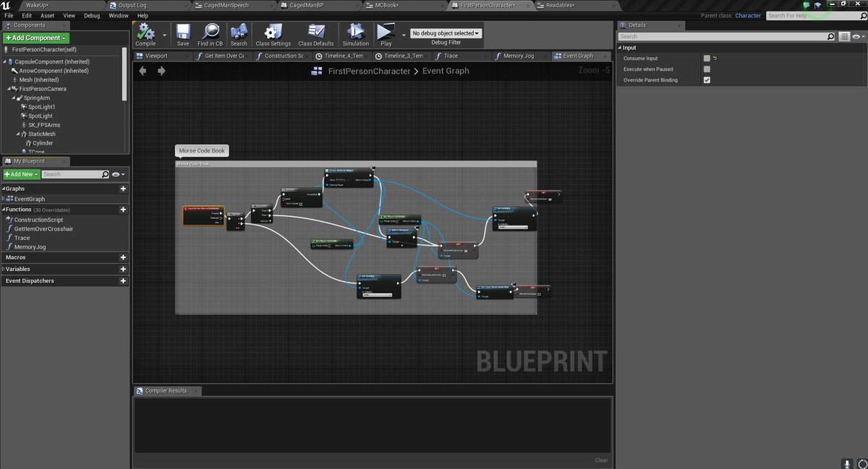Open the Asset menu

coord(47,15)
